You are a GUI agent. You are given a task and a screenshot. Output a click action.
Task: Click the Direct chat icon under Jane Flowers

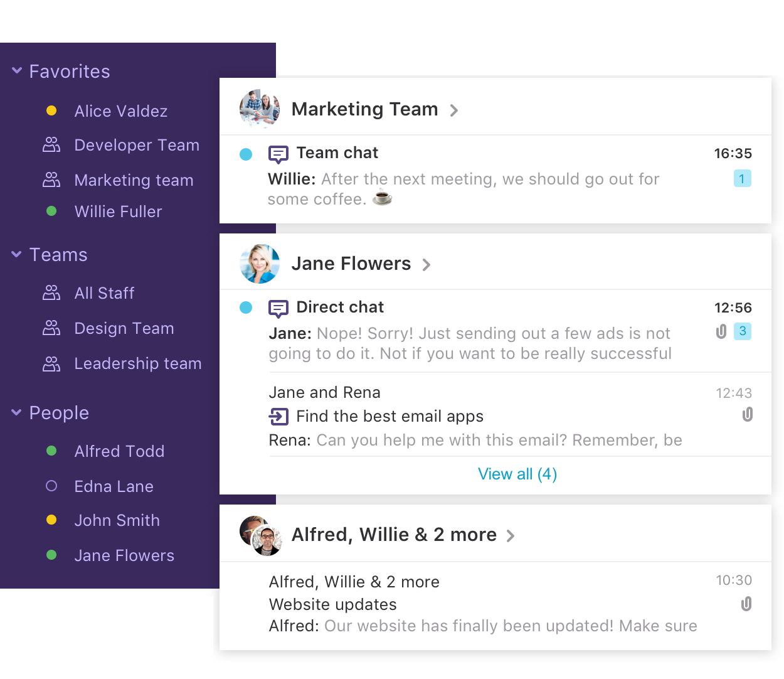(278, 308)
